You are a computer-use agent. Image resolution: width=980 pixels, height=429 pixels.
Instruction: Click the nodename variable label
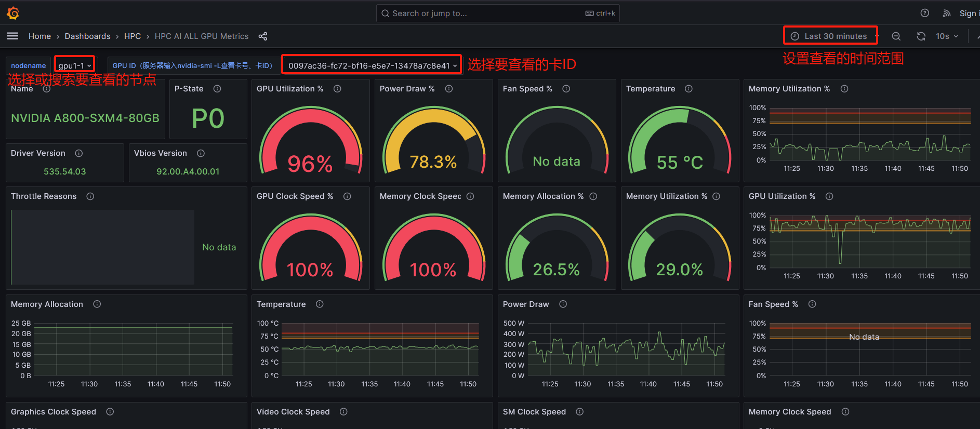click(x=29, y=65)
